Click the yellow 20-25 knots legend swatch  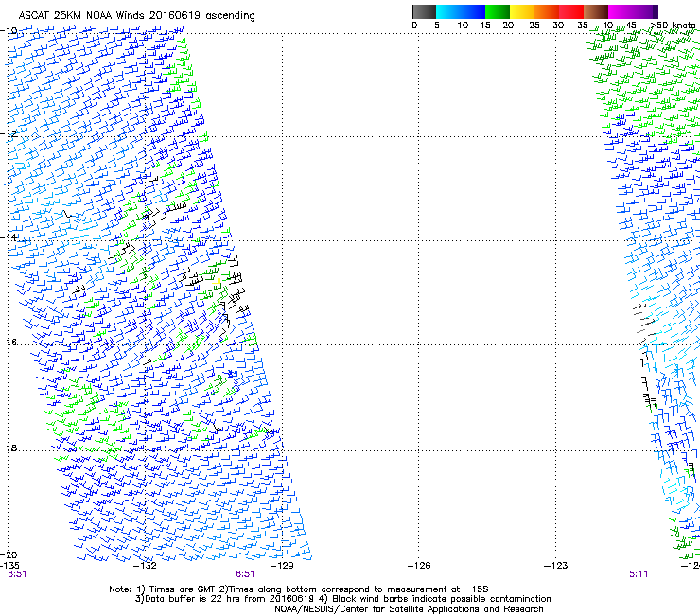coord(522,11)
